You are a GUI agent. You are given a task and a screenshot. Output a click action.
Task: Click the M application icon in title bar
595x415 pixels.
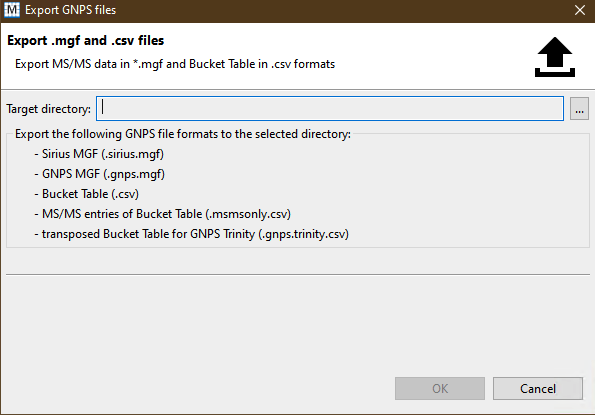(x=11, y=10)
